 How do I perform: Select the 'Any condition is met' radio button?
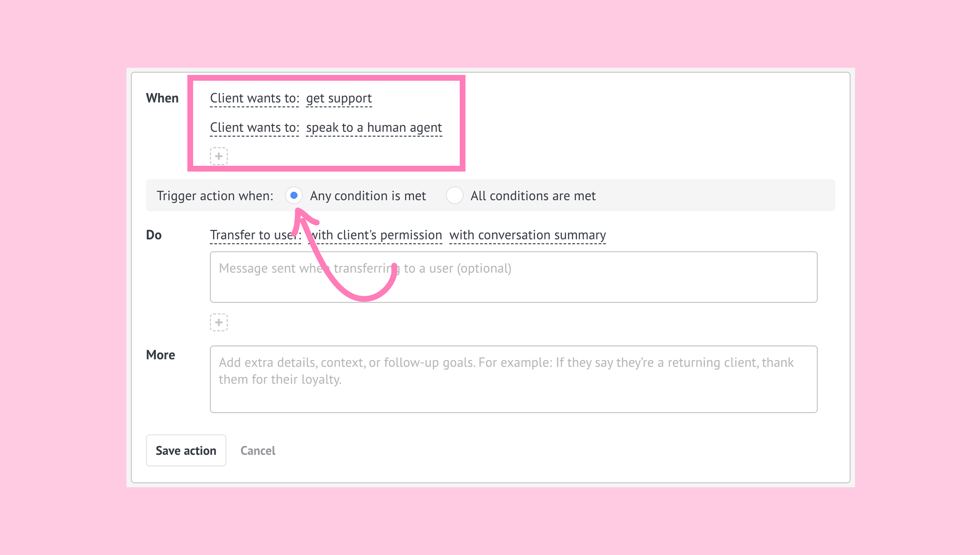(294, 196)
